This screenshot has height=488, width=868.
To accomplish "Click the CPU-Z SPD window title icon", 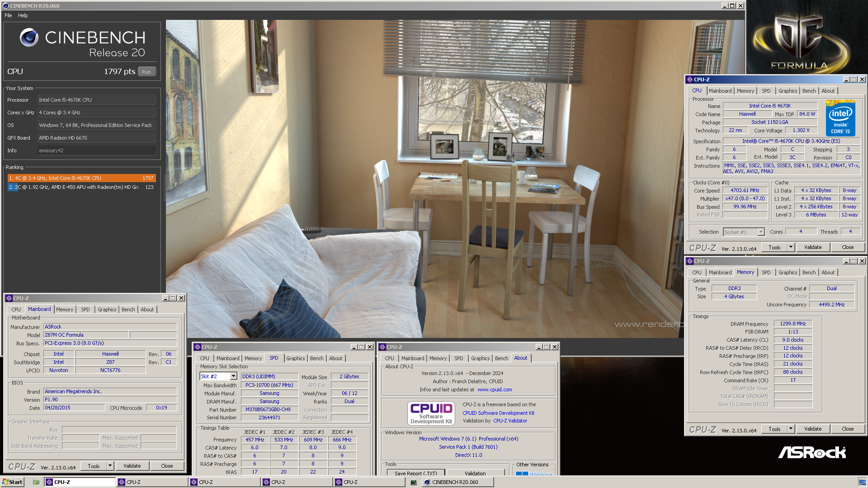I will 198,347.
